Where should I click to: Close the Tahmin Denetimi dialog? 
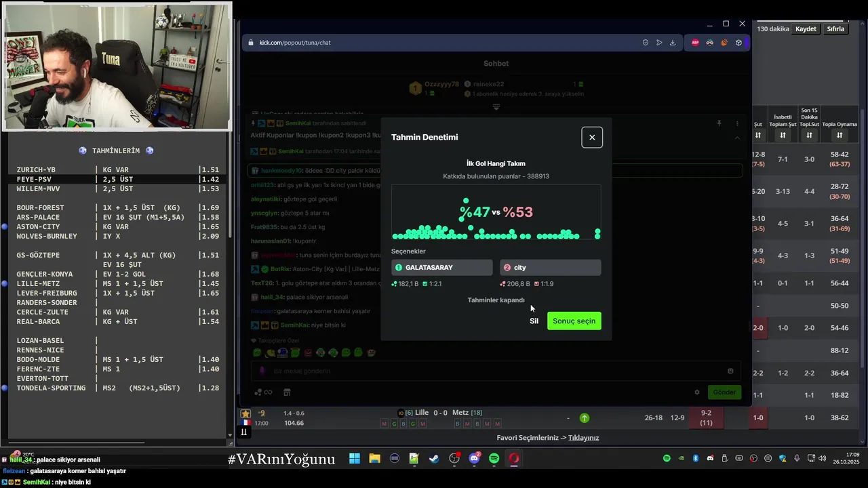click(x=592, y=138)
